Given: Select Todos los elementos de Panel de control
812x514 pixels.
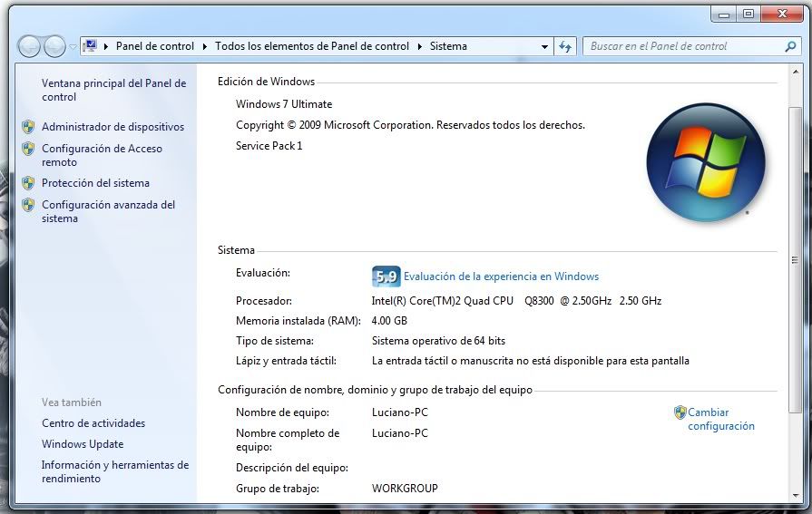Looking at the screenshot, I should pos(312,46).
